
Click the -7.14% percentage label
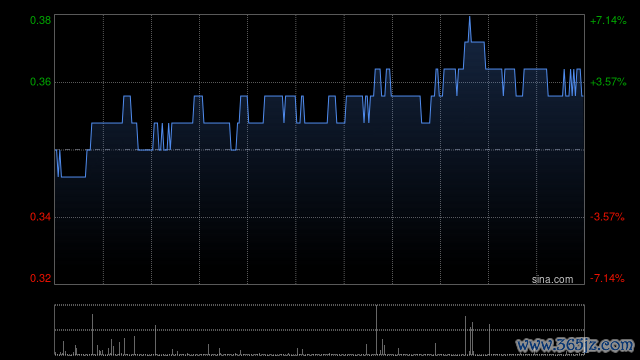(607, 278)
